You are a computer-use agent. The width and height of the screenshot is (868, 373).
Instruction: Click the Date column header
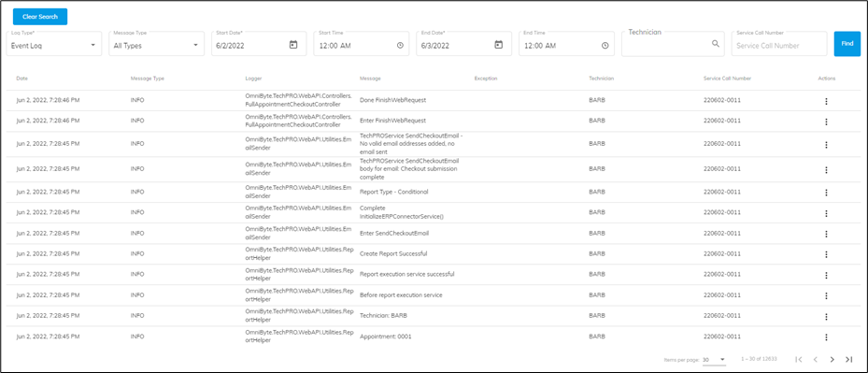click(x=22, y=79)
